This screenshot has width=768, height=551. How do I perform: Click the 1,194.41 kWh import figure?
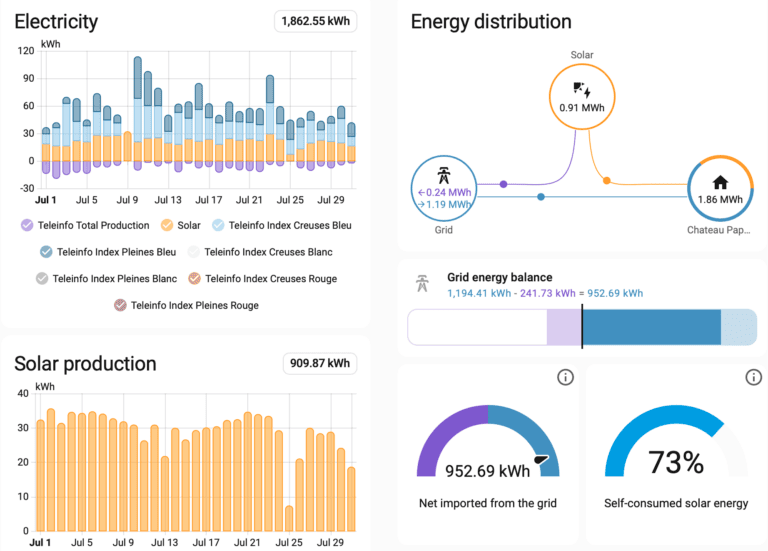point(479,293)
